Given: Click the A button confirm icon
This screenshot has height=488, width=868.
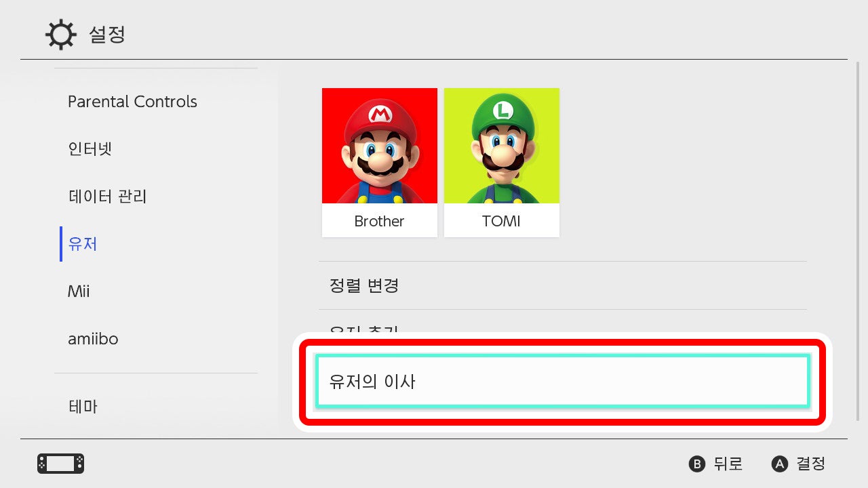Looking at the screenshot, I should [x=780, y=464].
